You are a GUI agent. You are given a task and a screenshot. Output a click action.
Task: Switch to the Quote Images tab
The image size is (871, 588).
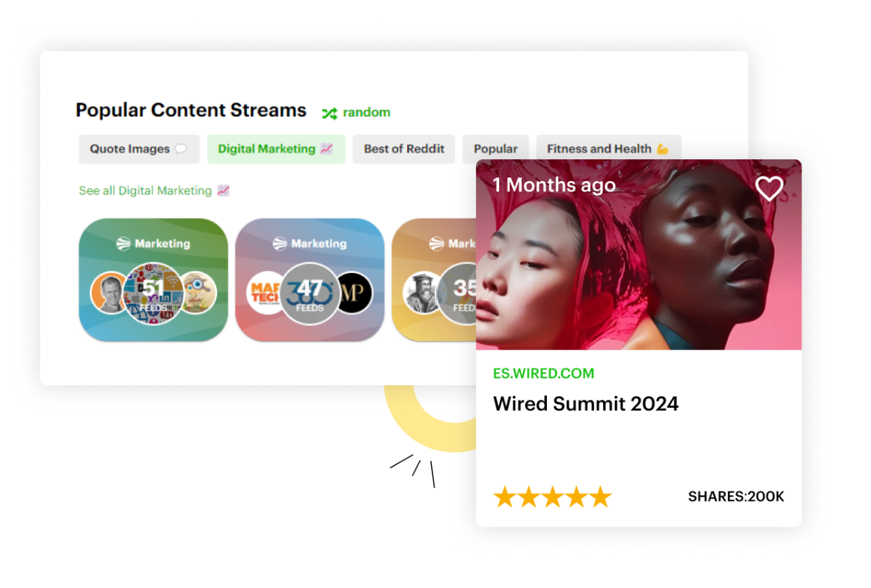[138, 149]
